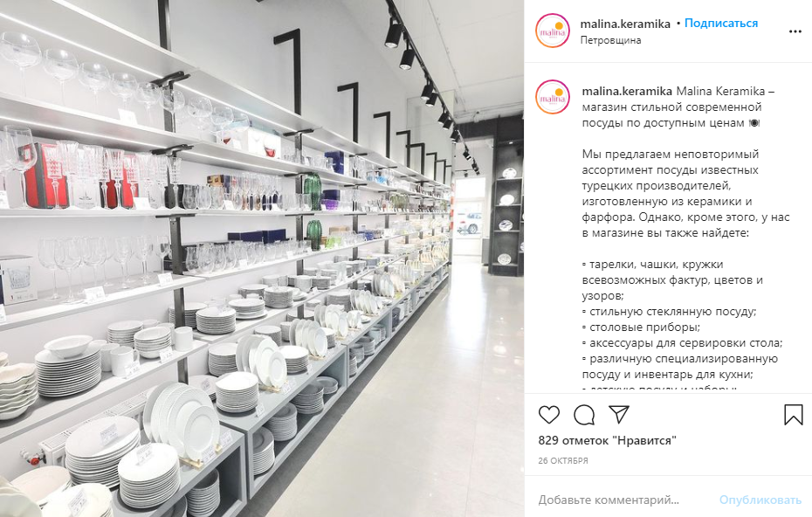Click the Malina Keramika caption description text
Viewport: 812px width, 517px height.
pos(678,107)
